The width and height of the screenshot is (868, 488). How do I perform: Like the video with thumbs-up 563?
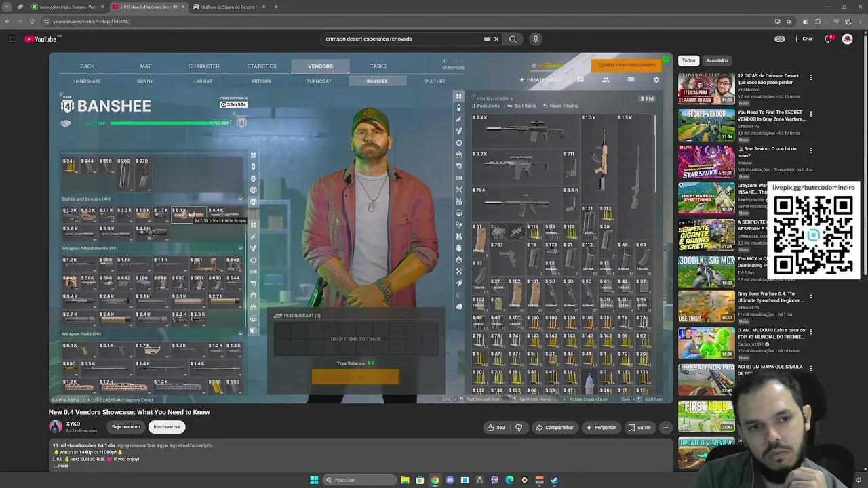496,428
